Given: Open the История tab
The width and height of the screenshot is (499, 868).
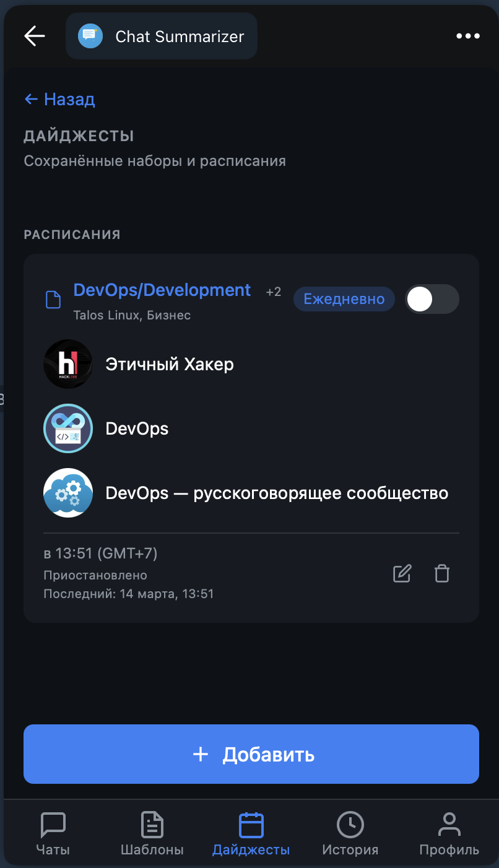Looking at the screenshot, I should click(x=350, y=833).
